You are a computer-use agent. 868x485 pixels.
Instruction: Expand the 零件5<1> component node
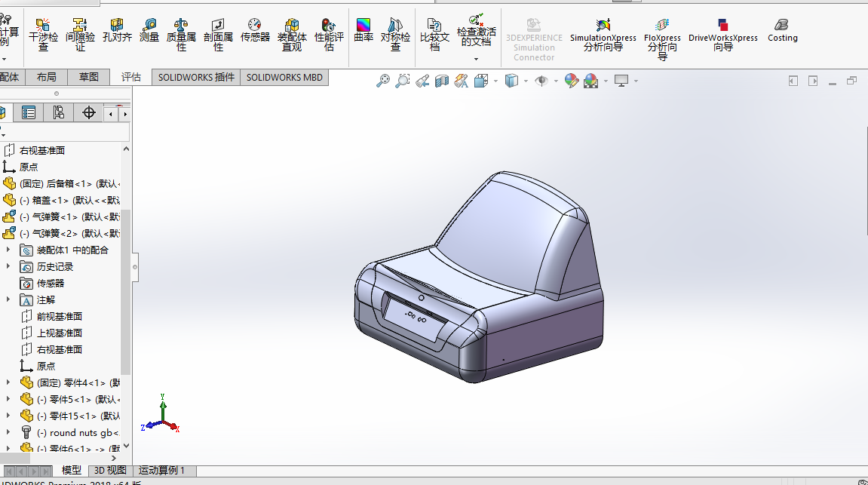point(9,399)
